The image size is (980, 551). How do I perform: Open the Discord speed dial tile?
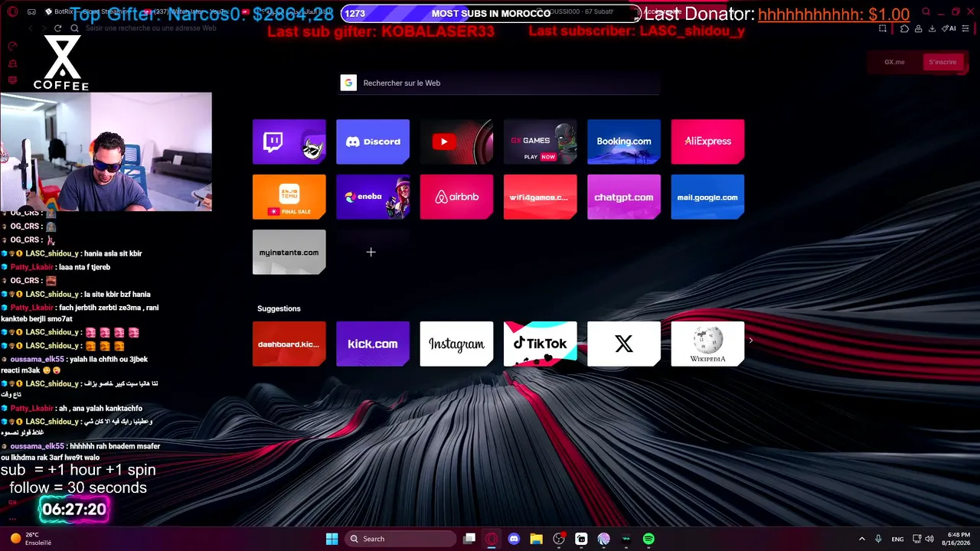point(373,142)
